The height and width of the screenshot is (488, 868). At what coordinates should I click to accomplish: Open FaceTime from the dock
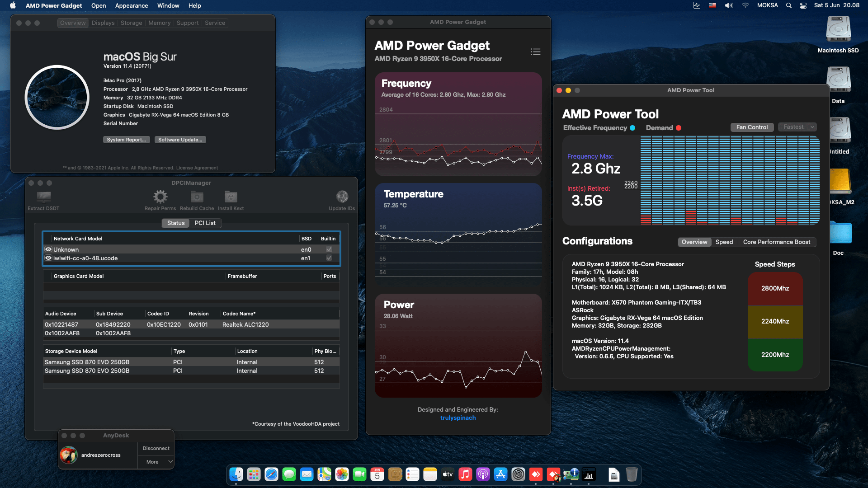click(x=359, y=474)
